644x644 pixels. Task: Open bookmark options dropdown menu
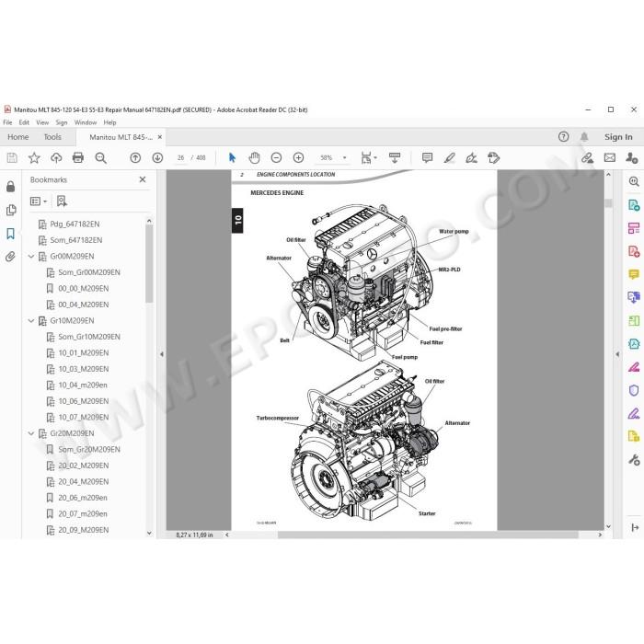[39, 201]
